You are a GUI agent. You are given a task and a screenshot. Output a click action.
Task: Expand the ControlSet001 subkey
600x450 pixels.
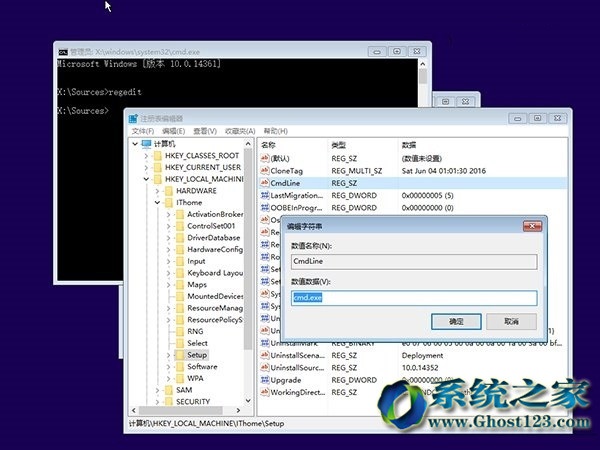coord(168,226)
